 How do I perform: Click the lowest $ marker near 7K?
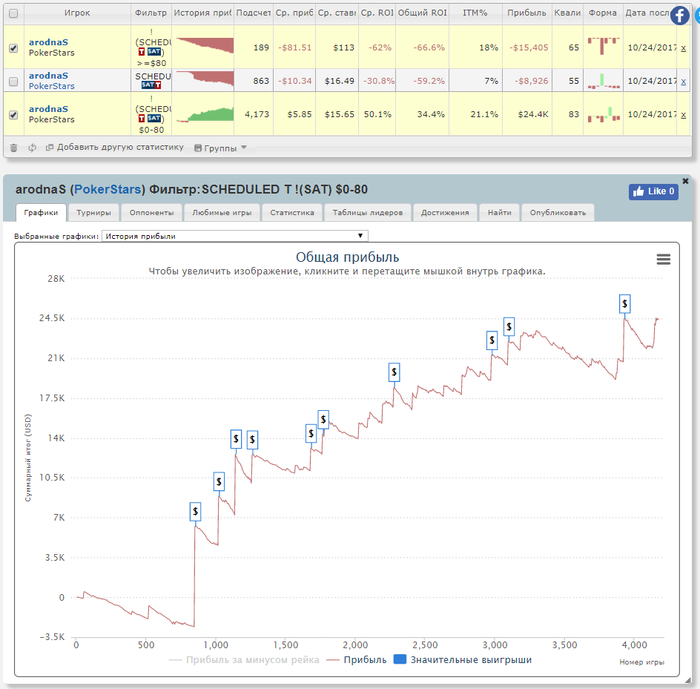(195, 512)
